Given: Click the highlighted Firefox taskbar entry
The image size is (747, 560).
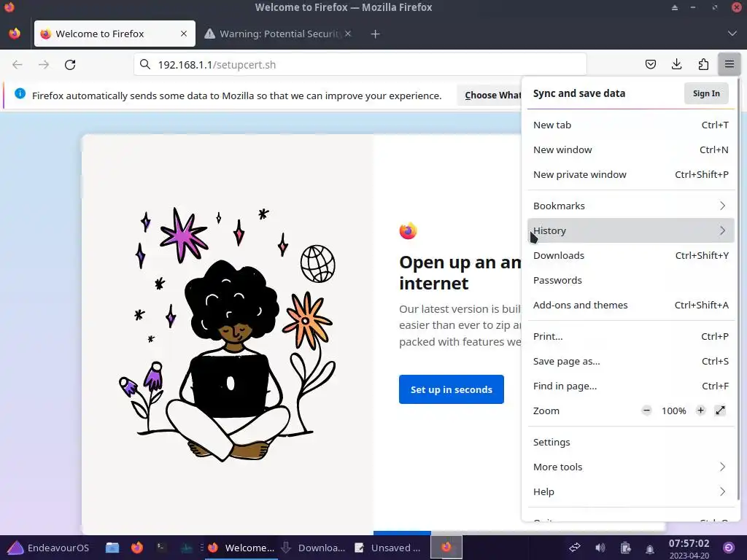Looking at the screenshot, I should pos(446,547).
